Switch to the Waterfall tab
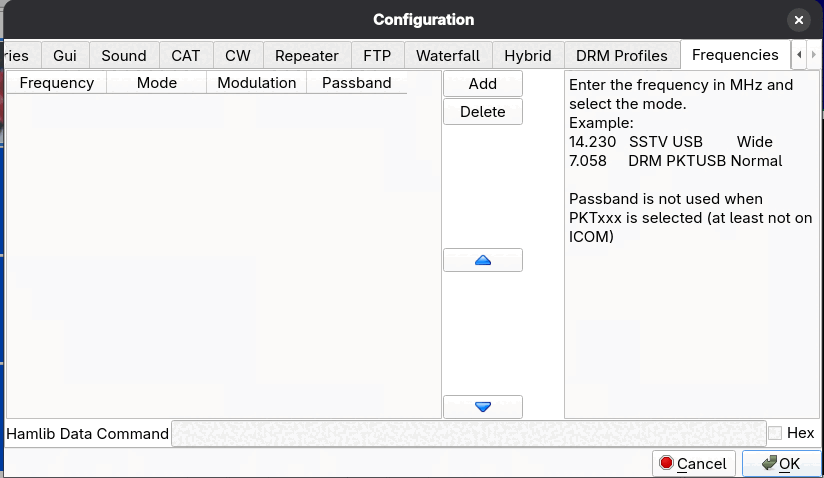Viewport: 824px width, 478px height. [448, 56]
